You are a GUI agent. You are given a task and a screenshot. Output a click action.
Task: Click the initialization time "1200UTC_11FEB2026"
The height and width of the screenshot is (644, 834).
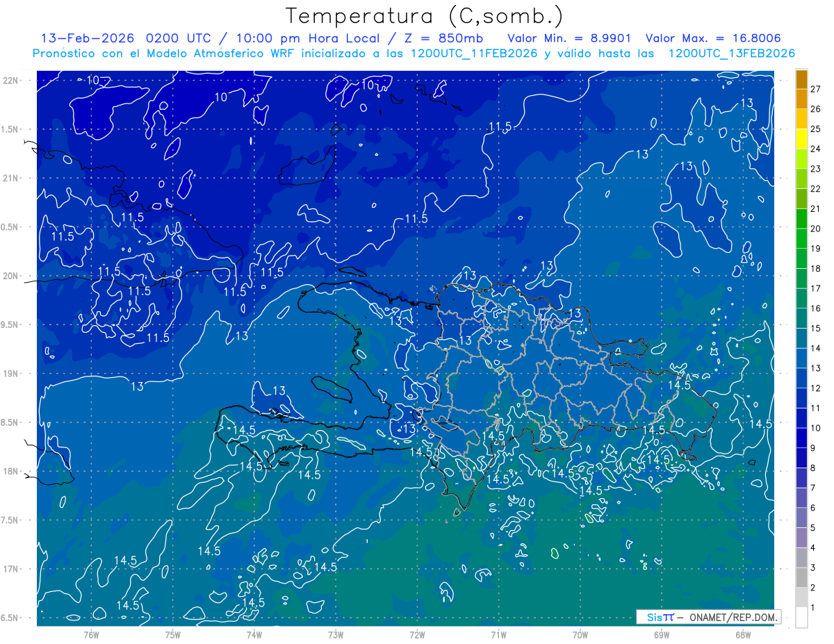pyautogui.click(x=474, y=53)
